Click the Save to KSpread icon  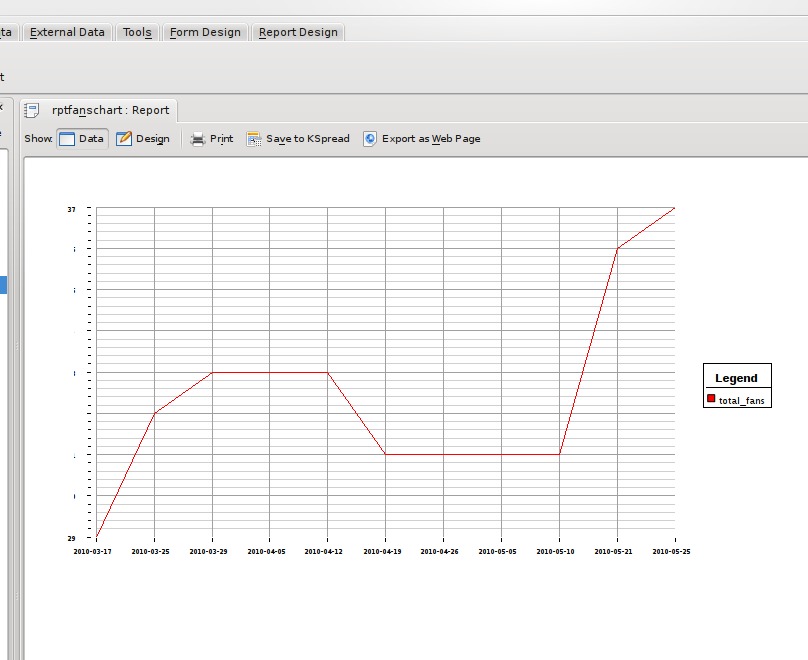[254, 139]
